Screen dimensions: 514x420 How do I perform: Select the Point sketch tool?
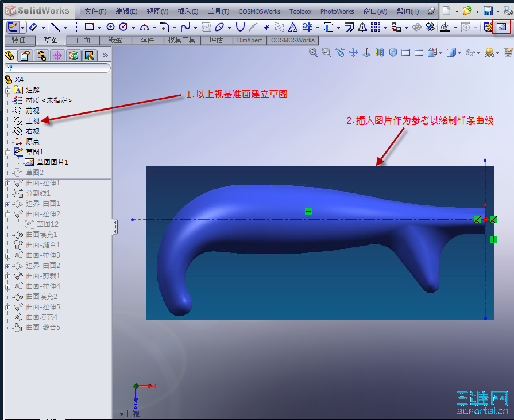(266, 27)
